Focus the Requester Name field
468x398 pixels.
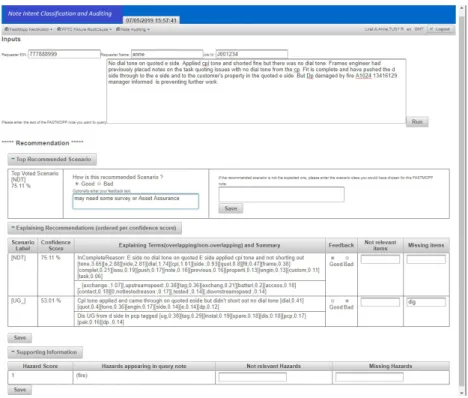[167, 54]
